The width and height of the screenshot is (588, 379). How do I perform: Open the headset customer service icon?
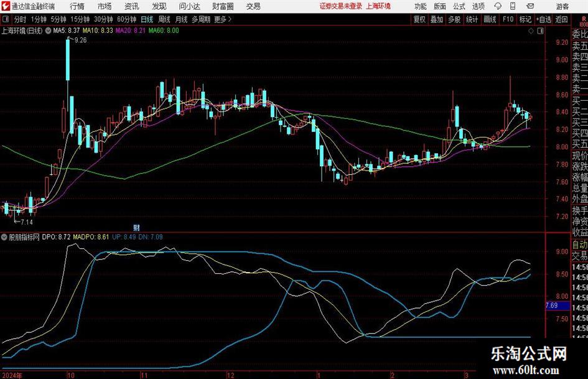coord(498,6)
